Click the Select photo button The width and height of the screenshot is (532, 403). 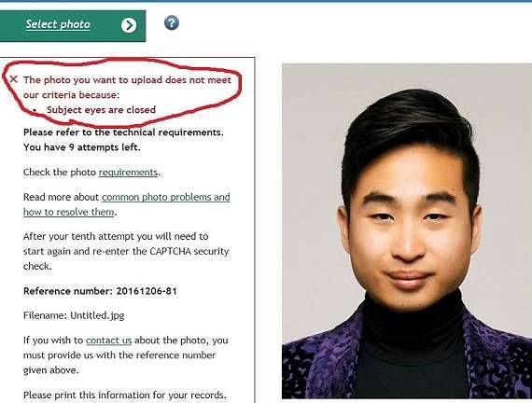click(x=73, y=26)
